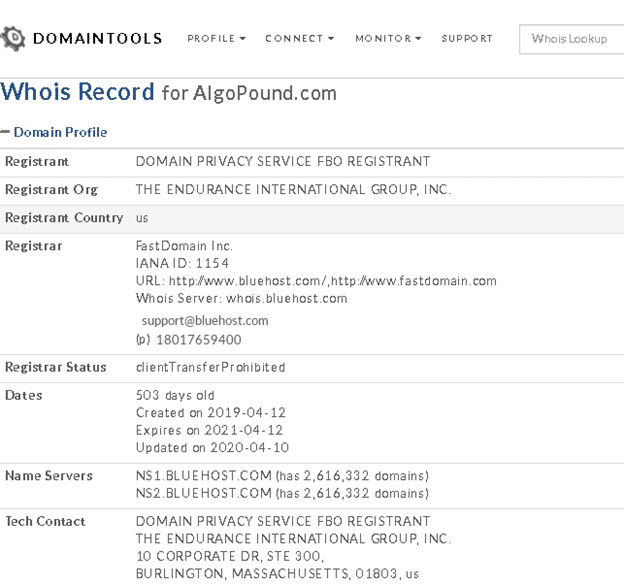624x585 pixels.
Task: Select the Tech Contact label
Action: tap(45, 522)
